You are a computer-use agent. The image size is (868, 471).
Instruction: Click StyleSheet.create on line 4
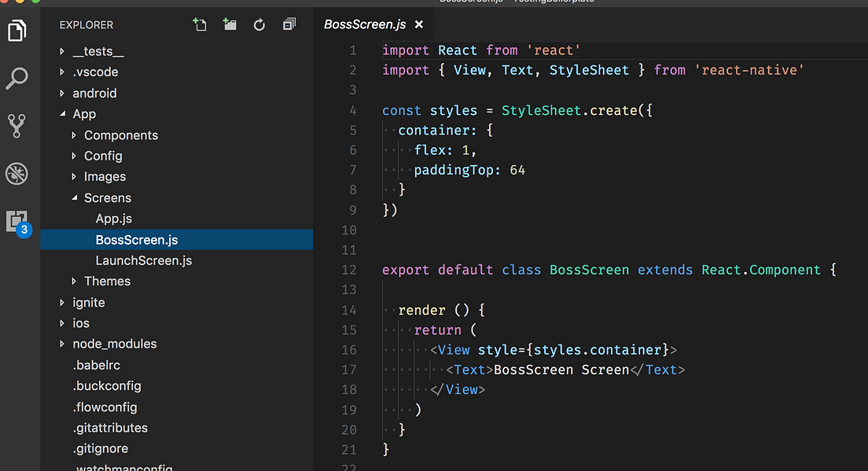(569, 111)
